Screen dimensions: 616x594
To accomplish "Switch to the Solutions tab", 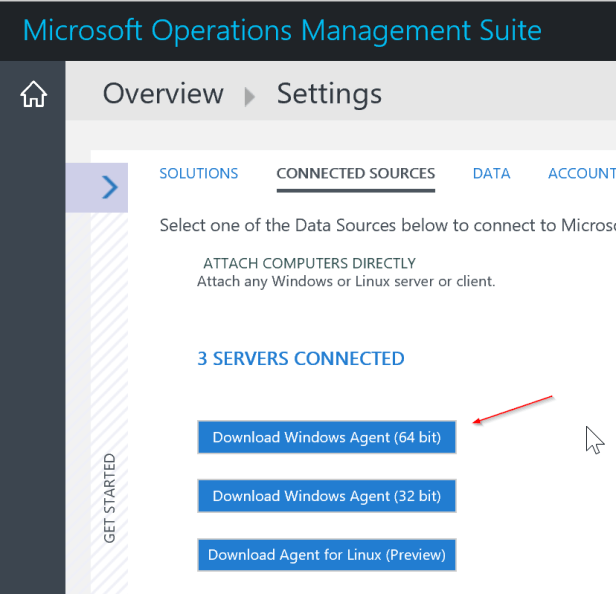I will [198, 173].
